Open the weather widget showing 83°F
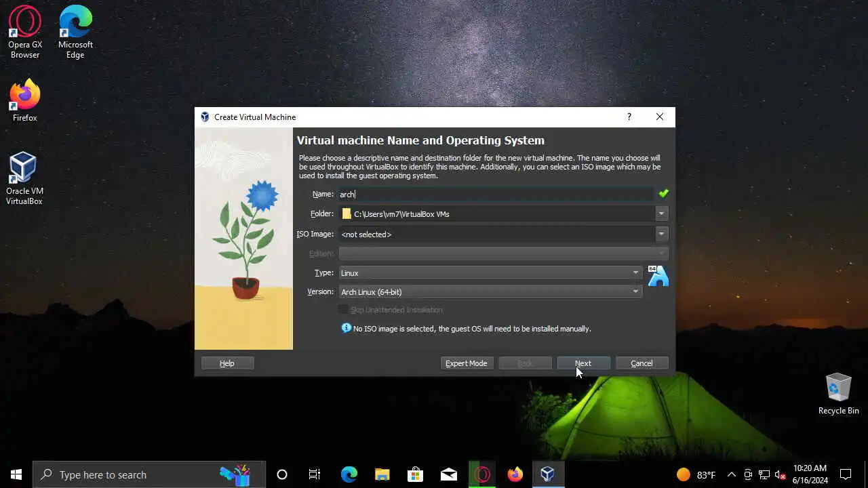This screenshot has height=488, width=868. tap(696, 474)
